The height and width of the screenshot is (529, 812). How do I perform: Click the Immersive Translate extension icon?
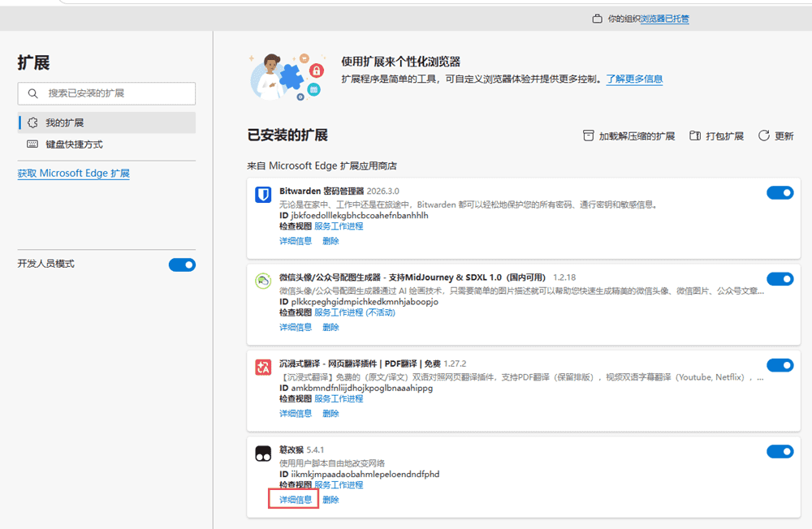pyautogui.click(x=263, y=368)
